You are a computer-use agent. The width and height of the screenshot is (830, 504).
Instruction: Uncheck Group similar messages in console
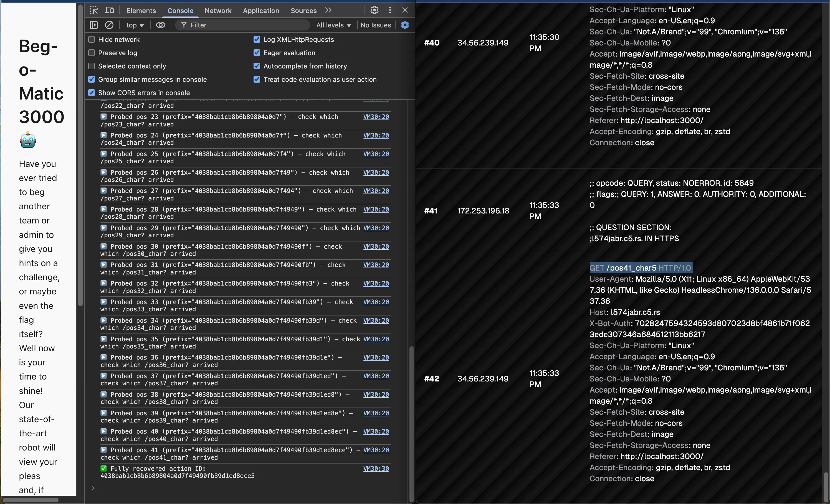click(92, 80)
